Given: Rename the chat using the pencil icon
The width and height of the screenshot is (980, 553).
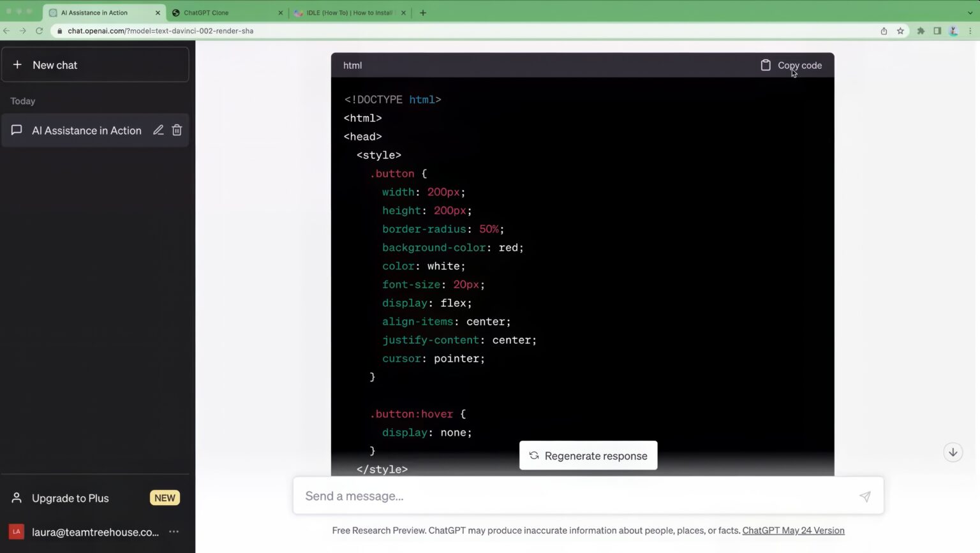Looking at the screenshot, I should (158, 130).
